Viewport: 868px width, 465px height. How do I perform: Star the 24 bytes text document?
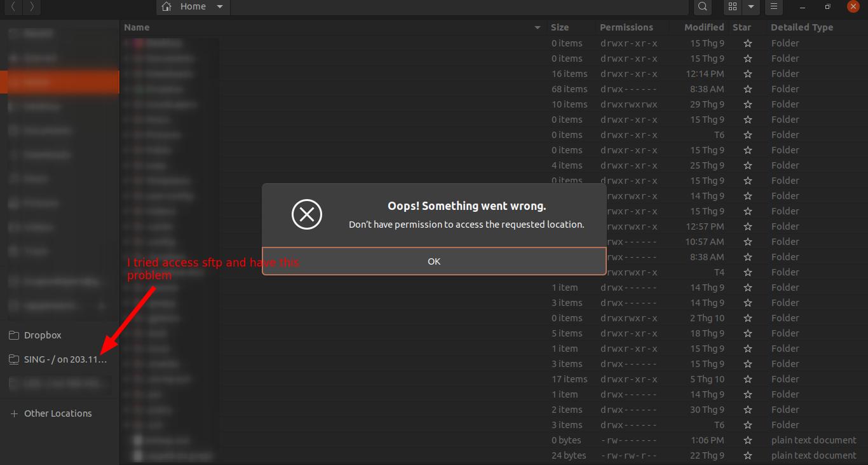click(x=747, y=455)
